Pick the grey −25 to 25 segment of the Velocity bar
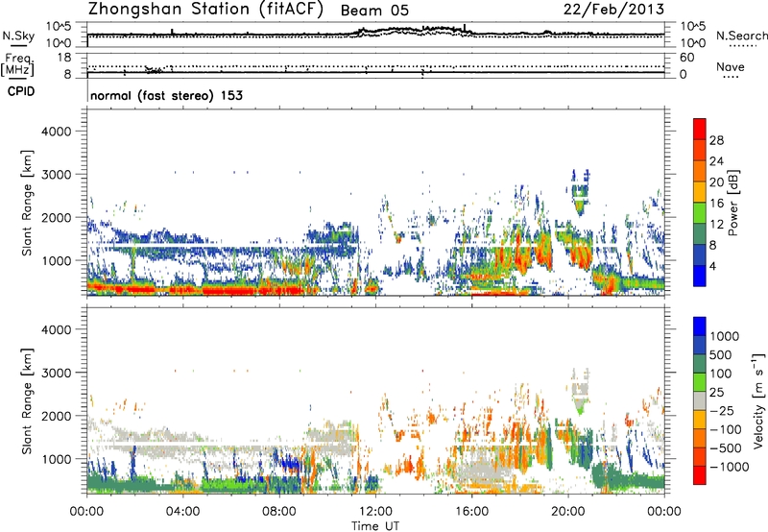 click(700, 400)
